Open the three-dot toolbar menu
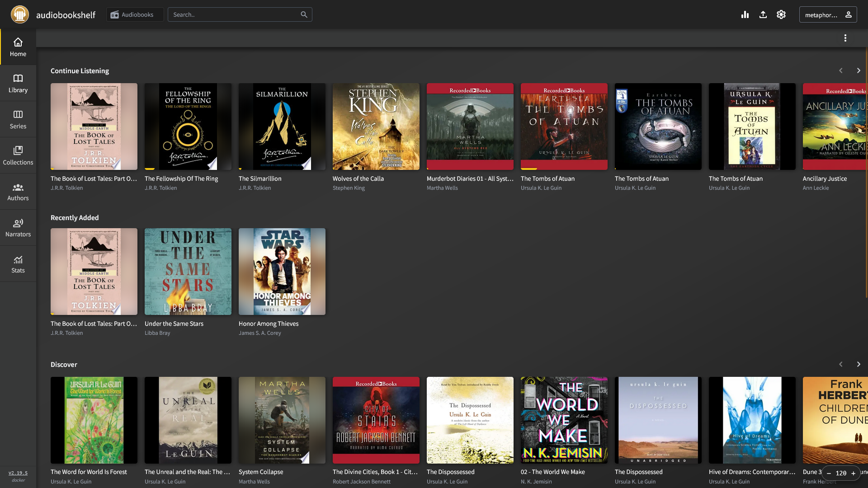The image size is (868, 488). tap(845, 38)
